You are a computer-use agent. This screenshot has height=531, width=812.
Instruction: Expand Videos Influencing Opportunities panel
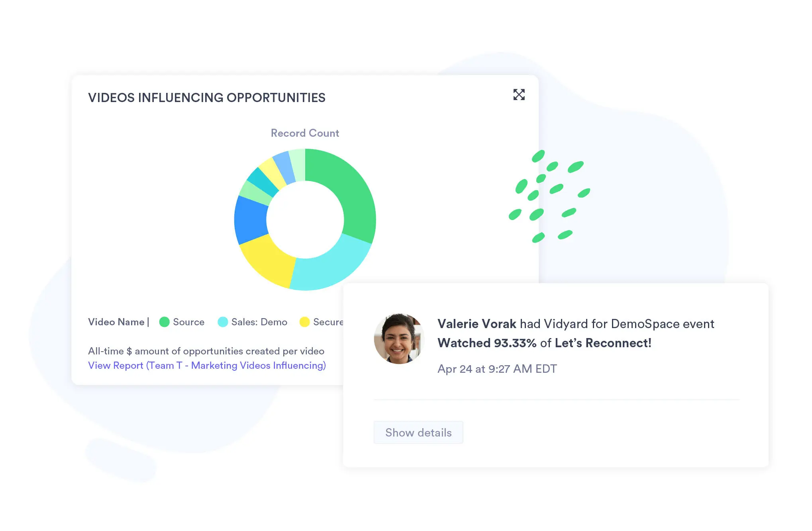click(518, 94)
